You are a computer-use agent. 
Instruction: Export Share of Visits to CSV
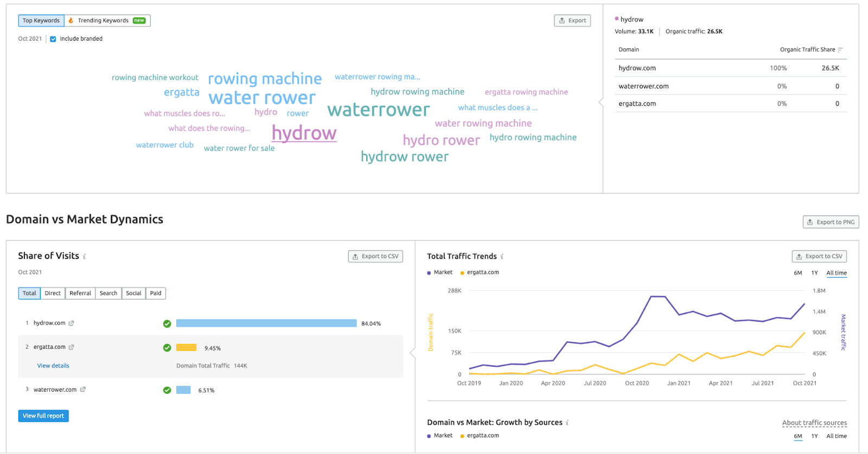(375, 257)
